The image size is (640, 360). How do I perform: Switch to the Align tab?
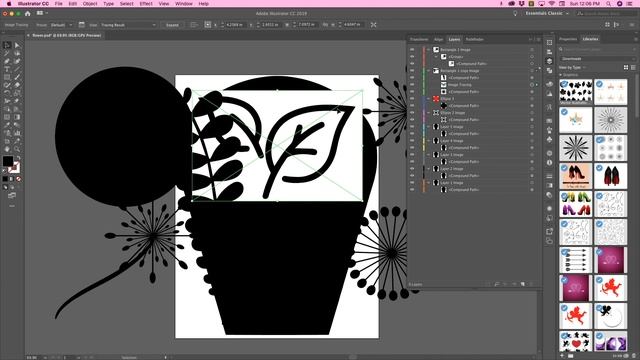(438, 40)
